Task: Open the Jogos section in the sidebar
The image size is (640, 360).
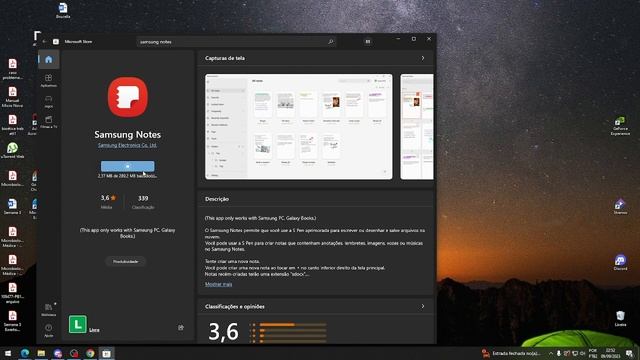Action: click(49, 101)
